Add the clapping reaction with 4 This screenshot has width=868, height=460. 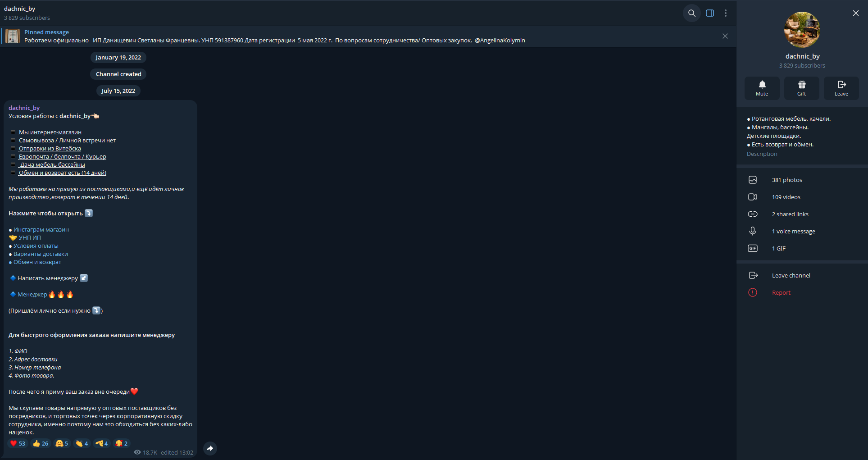tap(82, 443)
